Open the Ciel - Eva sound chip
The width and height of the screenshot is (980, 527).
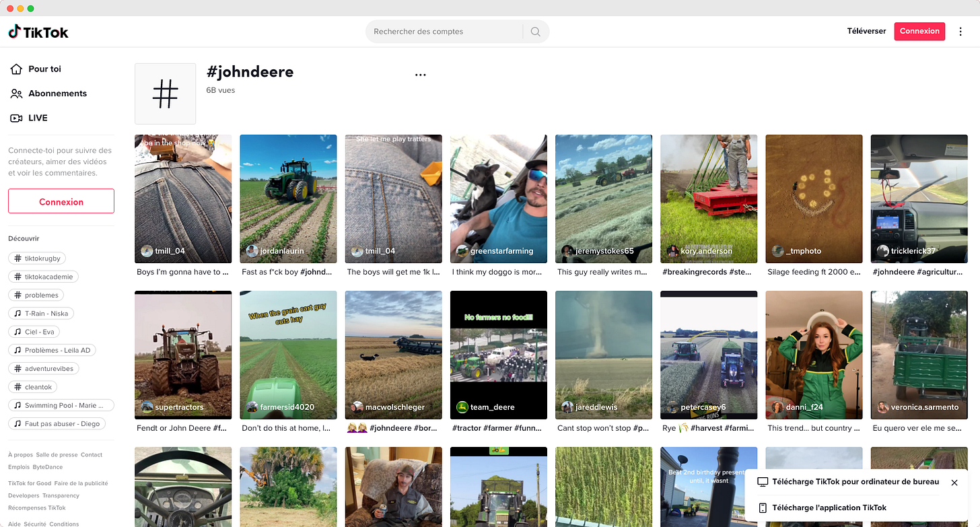tap(34, 332)
